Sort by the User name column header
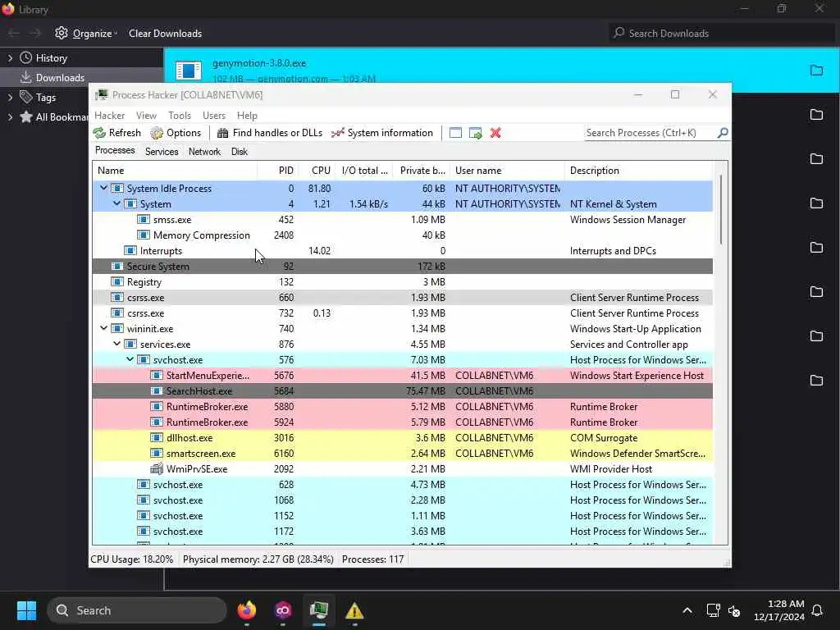Viewport: 840px width, 630px height. click(507, 171)
